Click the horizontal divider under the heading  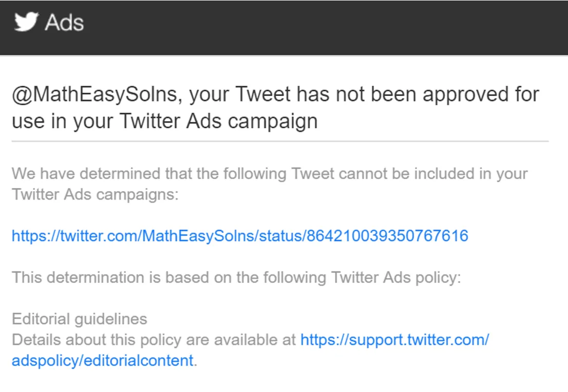[280, 141]
